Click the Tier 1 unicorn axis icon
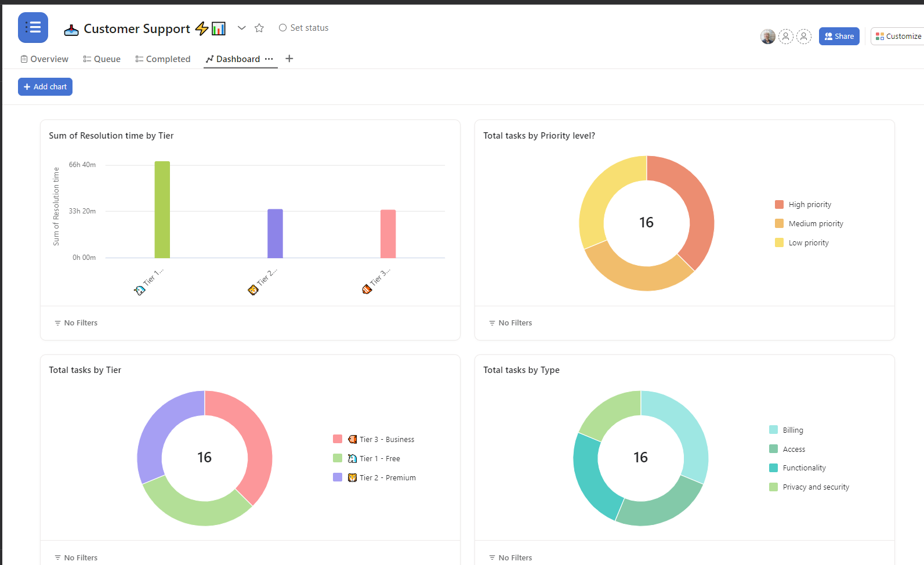The width and height of the screenshot is (924, 565). [139, 290]
